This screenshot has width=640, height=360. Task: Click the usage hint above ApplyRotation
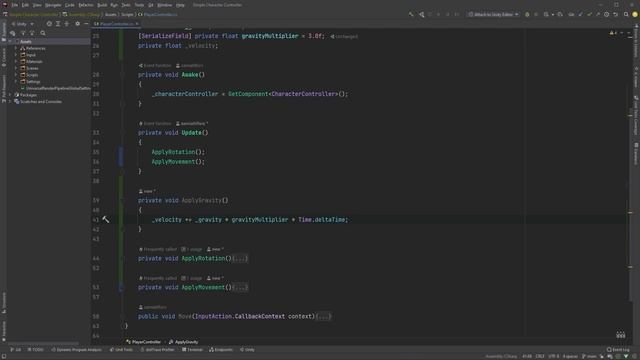tap(192, 249)
